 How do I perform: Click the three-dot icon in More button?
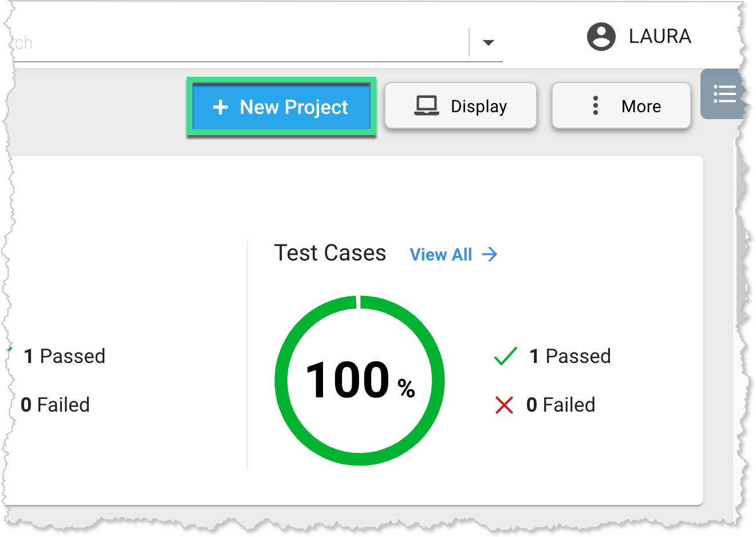click(x=596, y=106)
